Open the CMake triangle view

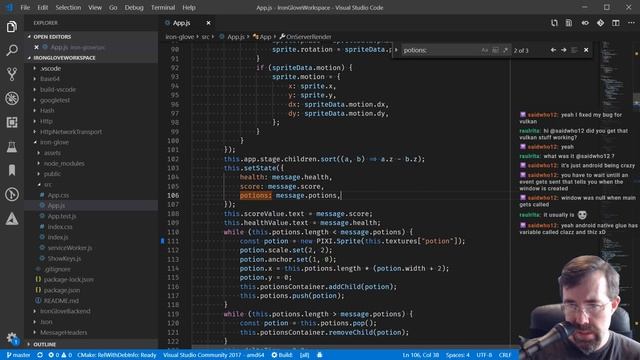12,219
